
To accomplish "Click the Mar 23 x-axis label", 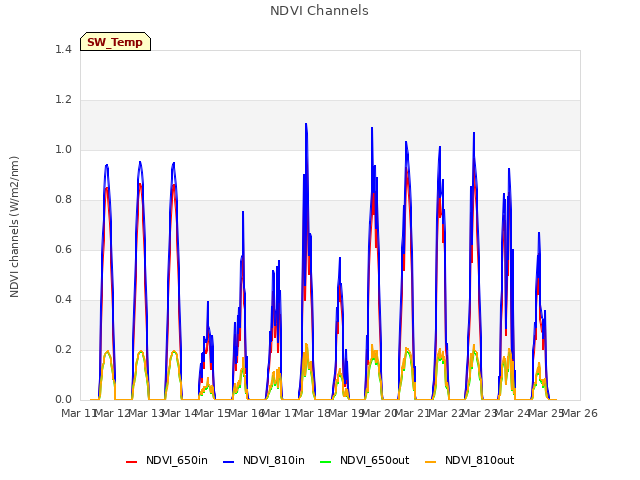I will pyautogui.click(x=480, y=413).
